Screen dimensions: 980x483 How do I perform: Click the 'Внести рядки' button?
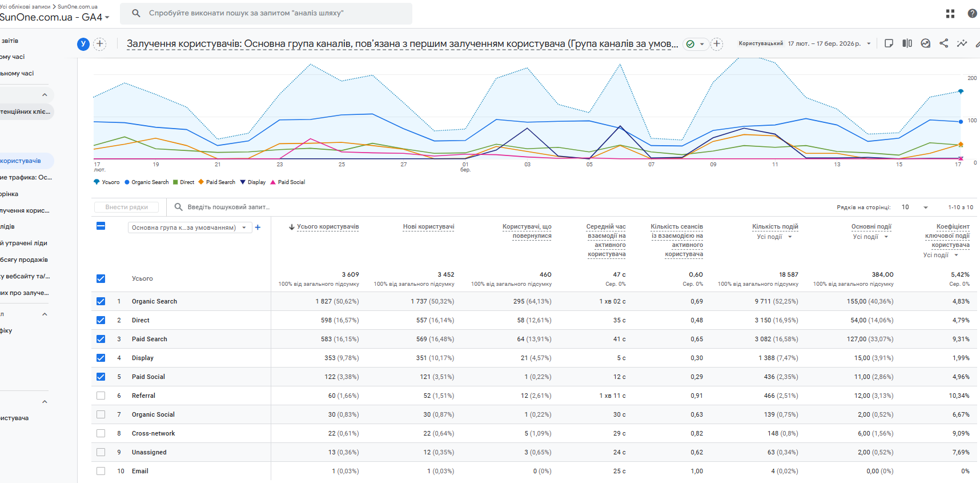127,207
